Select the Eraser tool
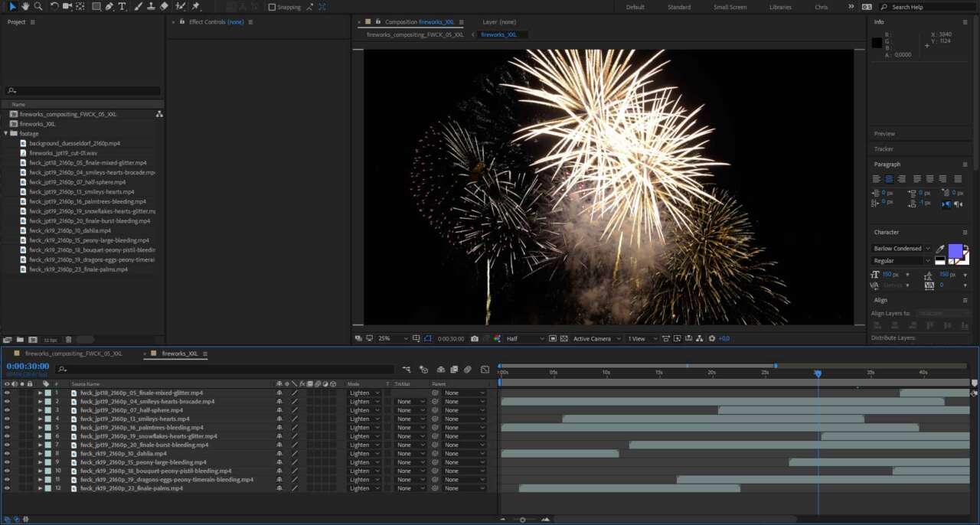Screen dimensions: 980x525 coord(164,7)
